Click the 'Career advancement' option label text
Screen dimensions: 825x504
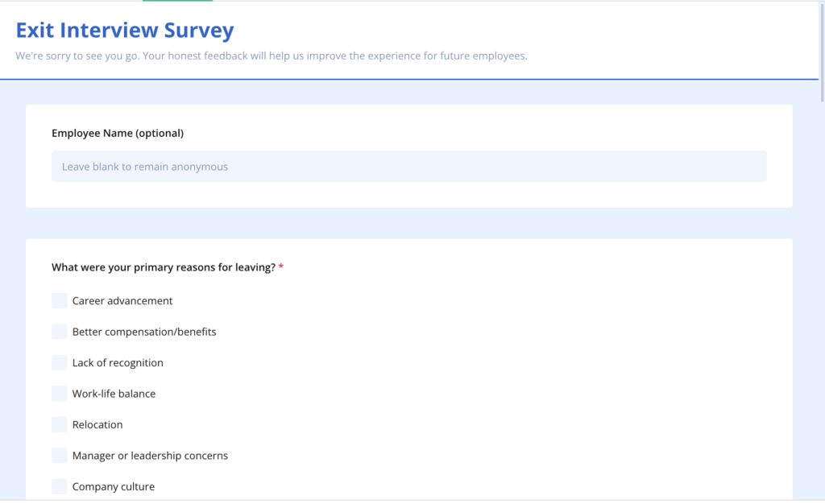(x=122, y=301)
